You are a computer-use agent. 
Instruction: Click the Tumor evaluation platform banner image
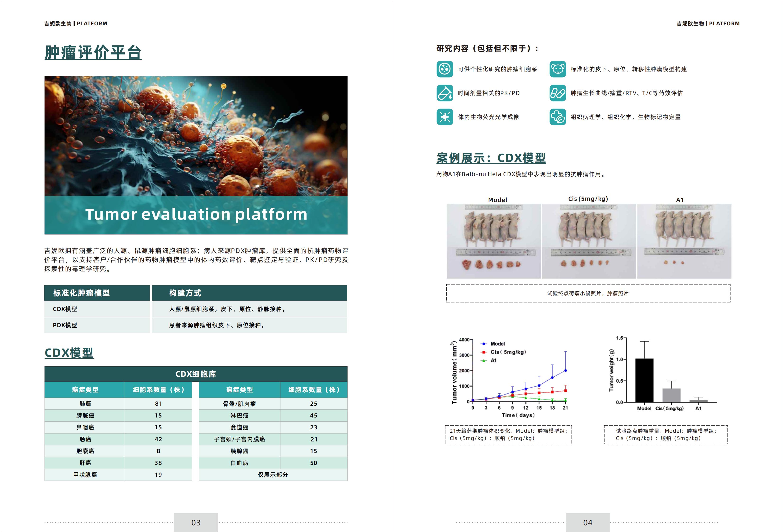click(x=196, y=155)
